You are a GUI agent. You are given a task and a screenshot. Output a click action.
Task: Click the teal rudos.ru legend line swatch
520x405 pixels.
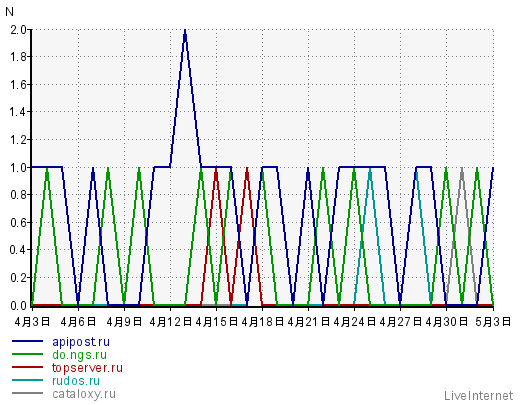coord(27,380)
